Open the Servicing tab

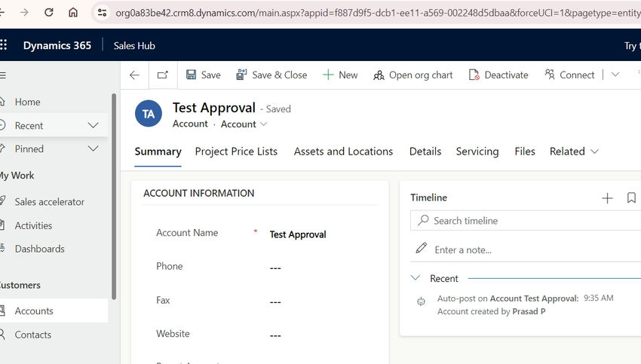click(477, 151)
